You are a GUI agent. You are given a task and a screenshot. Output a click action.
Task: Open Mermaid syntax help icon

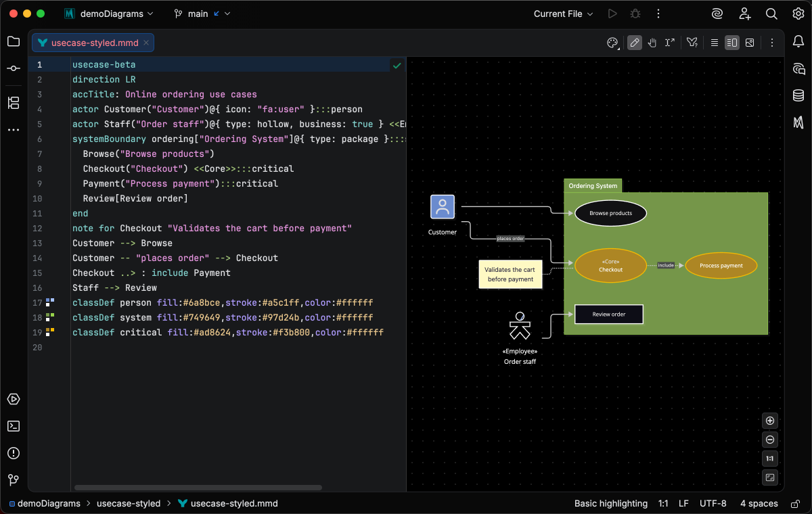tap(692, 43)
